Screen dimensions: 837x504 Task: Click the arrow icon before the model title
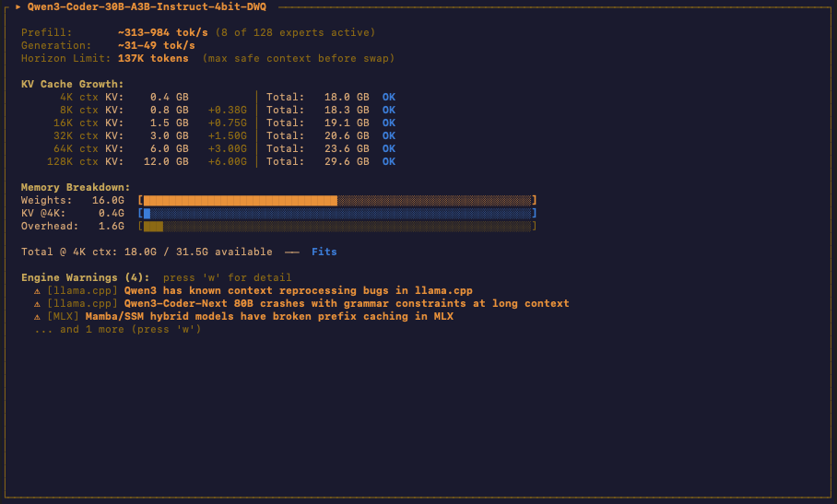18,6
